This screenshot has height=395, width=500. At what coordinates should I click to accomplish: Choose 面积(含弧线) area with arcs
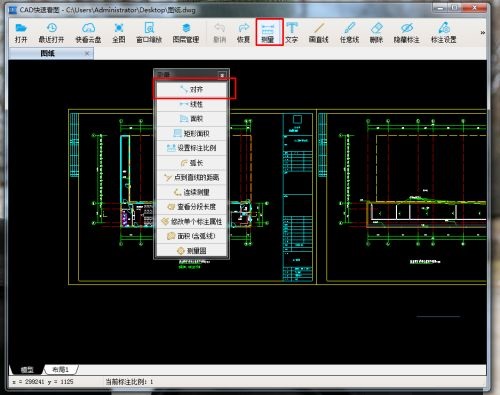[x=192, y=236]
